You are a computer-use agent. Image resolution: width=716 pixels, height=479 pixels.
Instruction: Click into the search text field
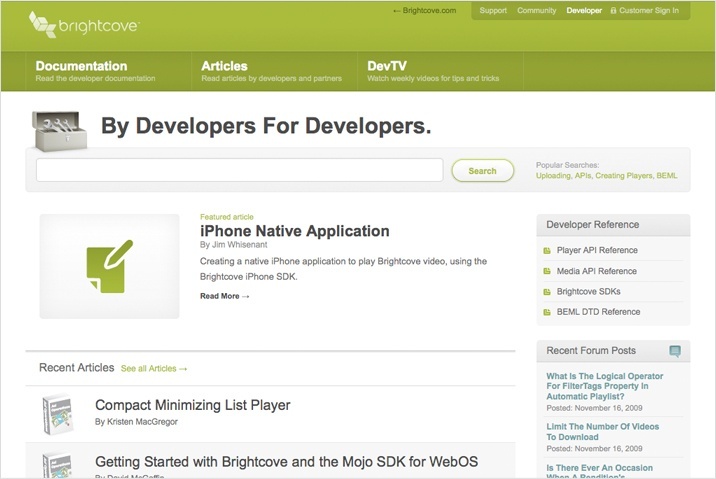[240, 170]
